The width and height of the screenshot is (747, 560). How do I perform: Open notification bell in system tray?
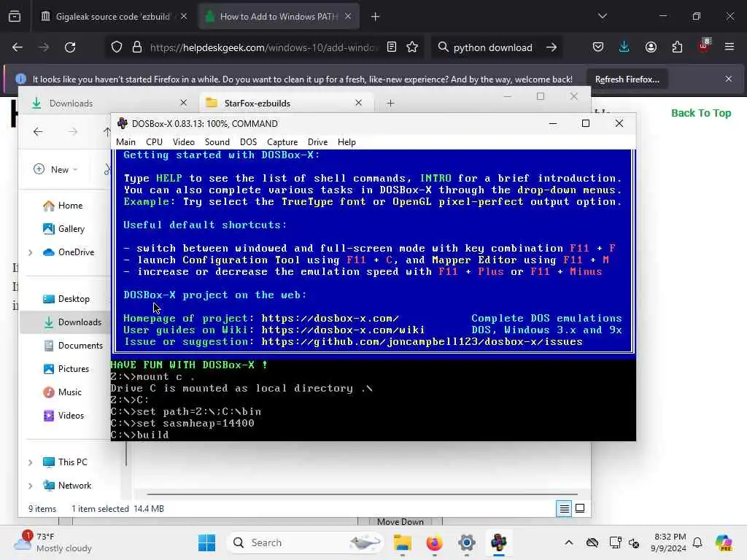[697, 542]
